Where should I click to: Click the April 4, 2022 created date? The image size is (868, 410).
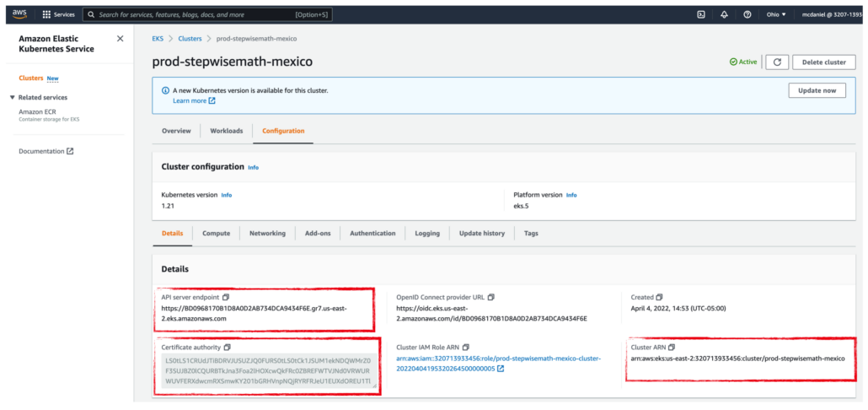678,309
